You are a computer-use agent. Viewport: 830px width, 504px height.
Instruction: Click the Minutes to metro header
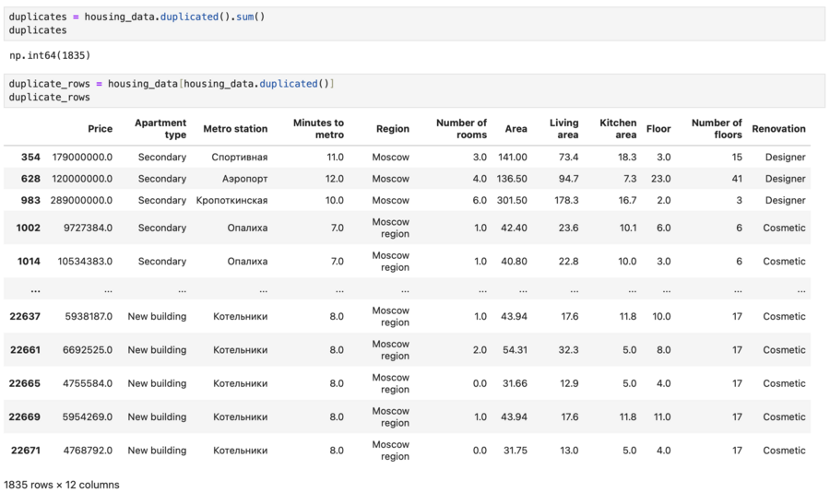pos(318,129)
